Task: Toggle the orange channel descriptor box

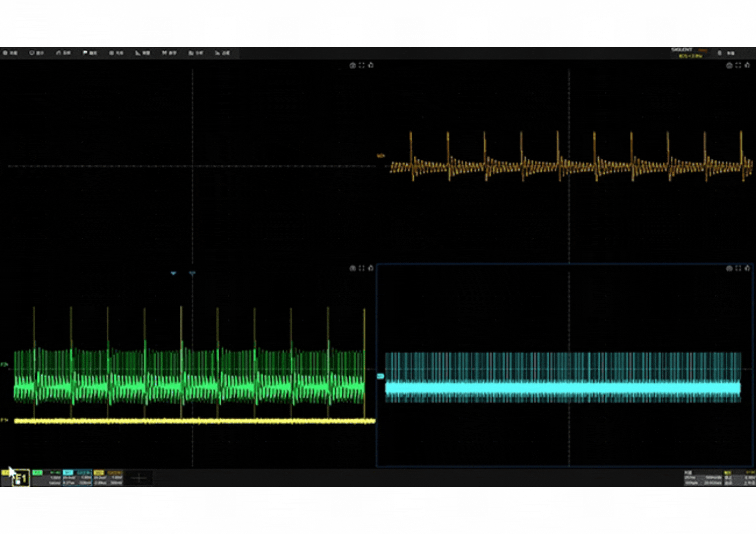Action: pyautogui.click(x=108, y=478)
